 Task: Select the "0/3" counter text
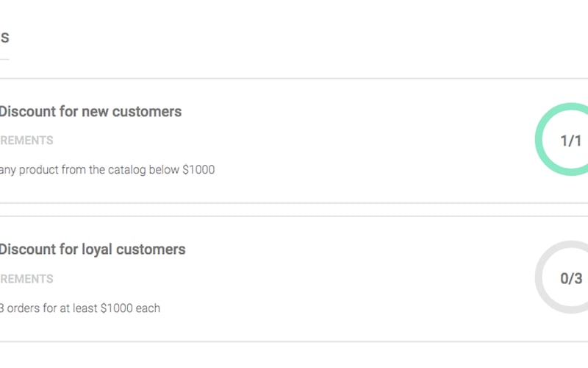(571, 278)
